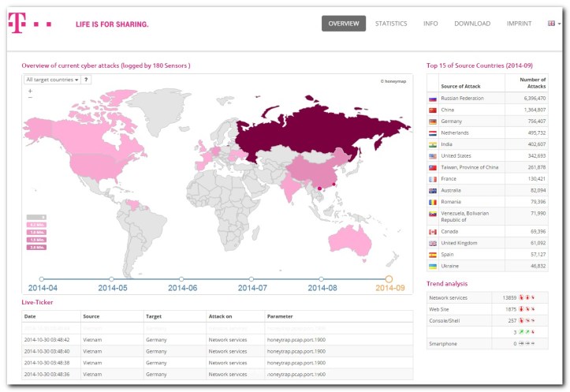Open the Download tab
This screenshot has width=570, height=392.
[x=472, y=24]
